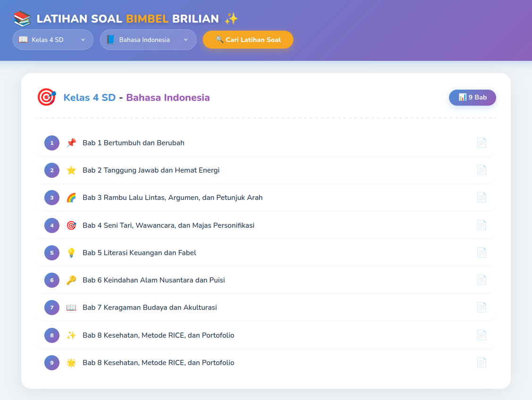Click the number 5 circle badge

pyautogui.click(x=52, y=253)
